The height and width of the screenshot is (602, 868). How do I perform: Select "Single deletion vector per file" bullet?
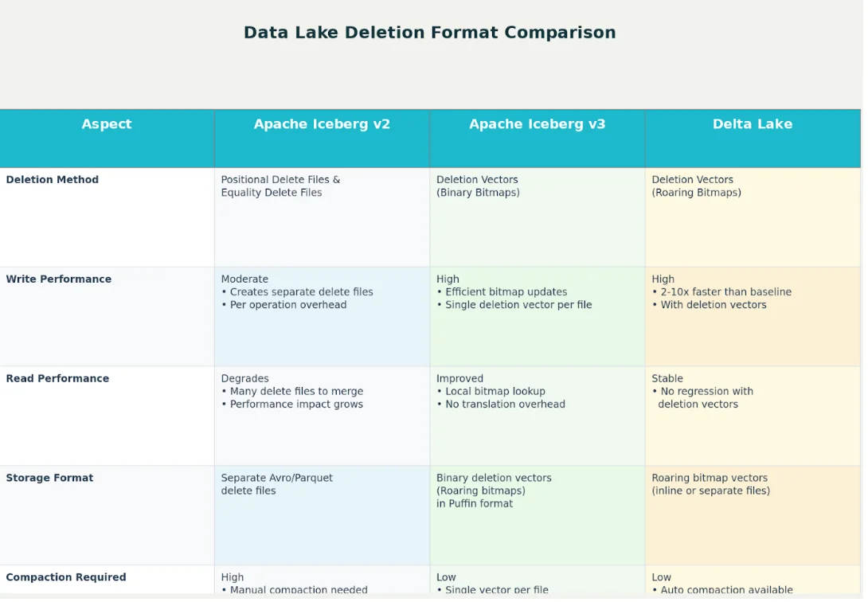click(518, 305)
